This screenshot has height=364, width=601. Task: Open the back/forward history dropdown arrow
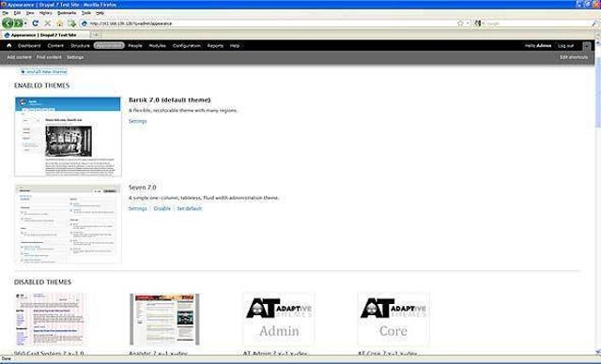25,23
